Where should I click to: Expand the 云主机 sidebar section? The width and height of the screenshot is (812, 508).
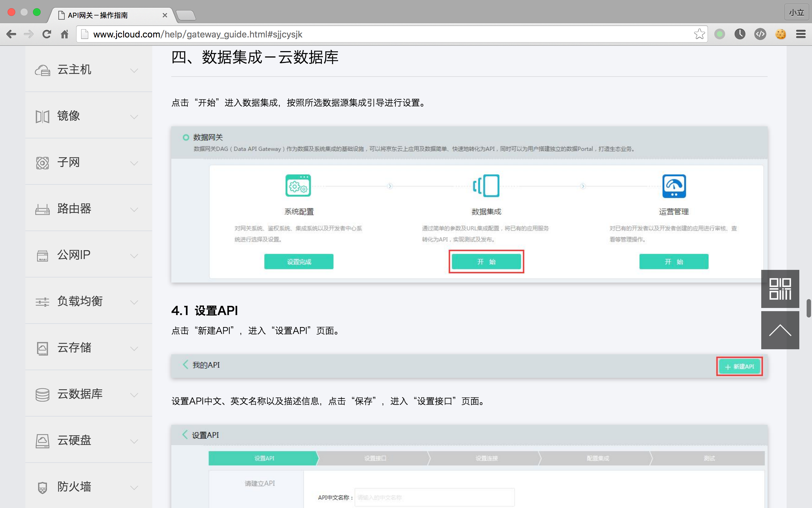(x=134, y=70)
